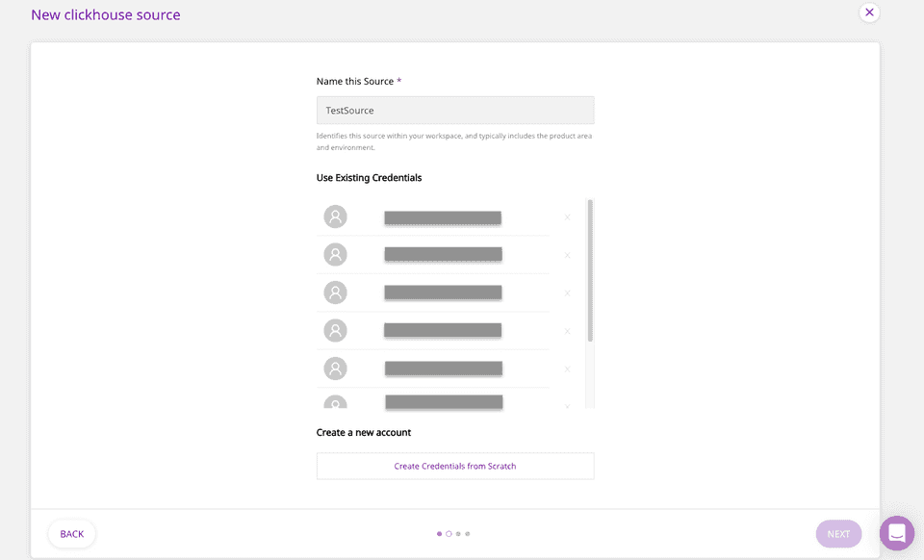Pick the fifth credential's user avatar icon

click(335, 369)
